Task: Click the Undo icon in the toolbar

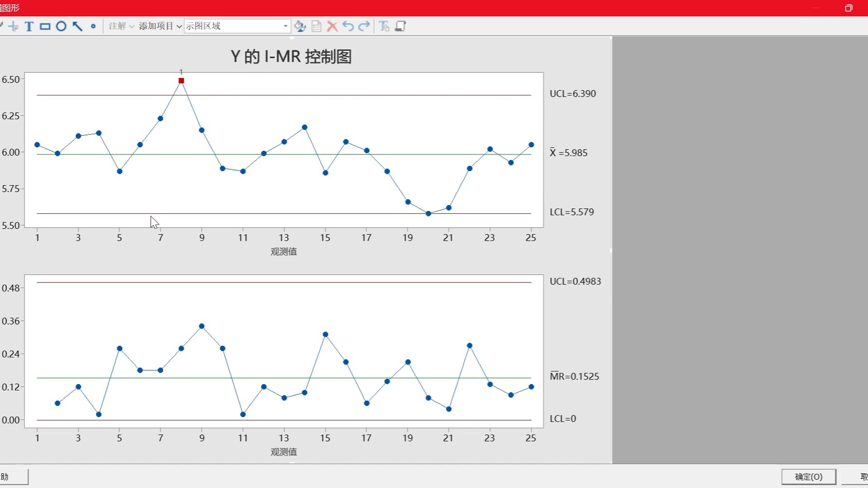Action: (x=348, y=26)
